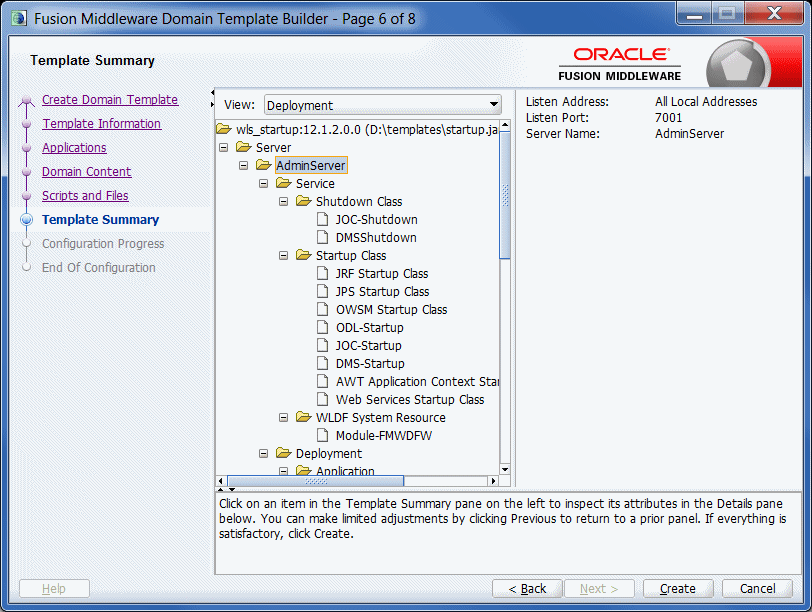Click the file icon beside Module-FMWDFW
Viewport: 812px width, 612px height.
coord(323,435)
